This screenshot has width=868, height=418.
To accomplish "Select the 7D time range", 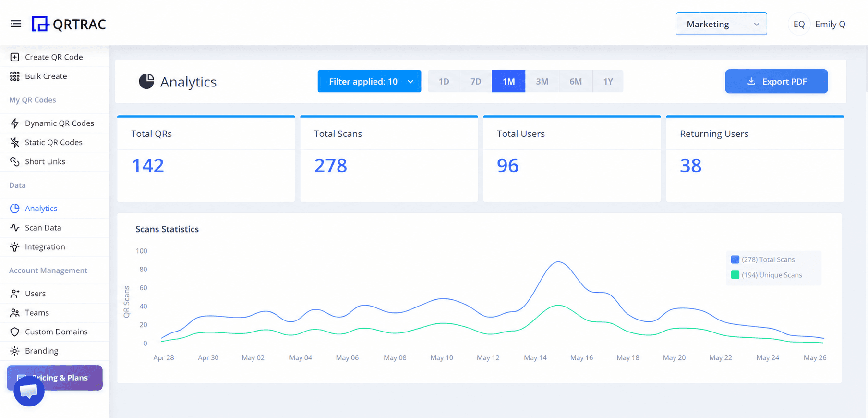I will (x=476, y=81).
